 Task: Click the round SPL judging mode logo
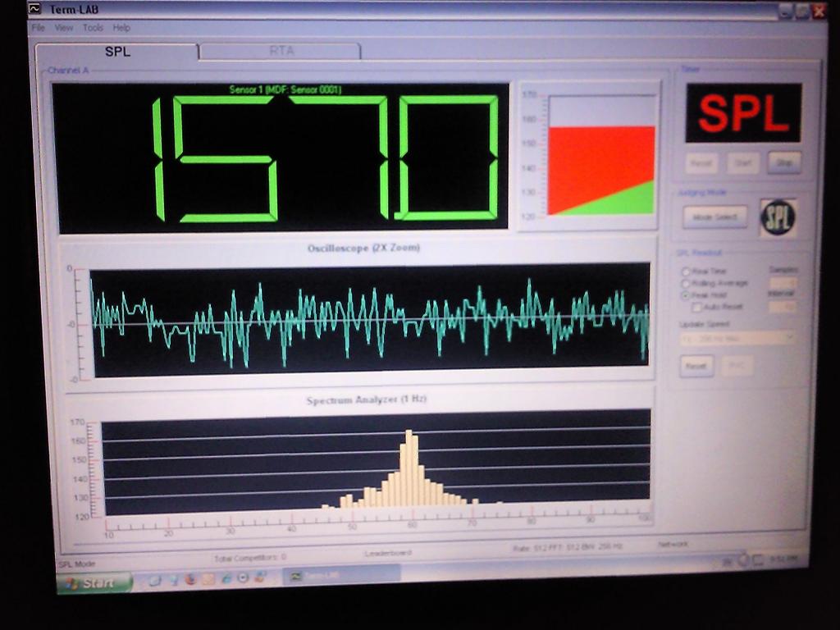pyautogui.click(x=778, y=217)
